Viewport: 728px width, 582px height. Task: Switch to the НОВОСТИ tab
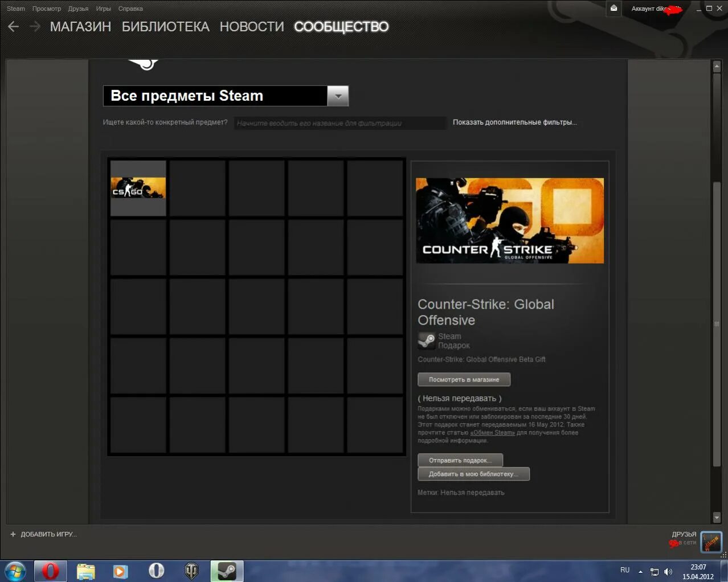click(x=252, y=27)
